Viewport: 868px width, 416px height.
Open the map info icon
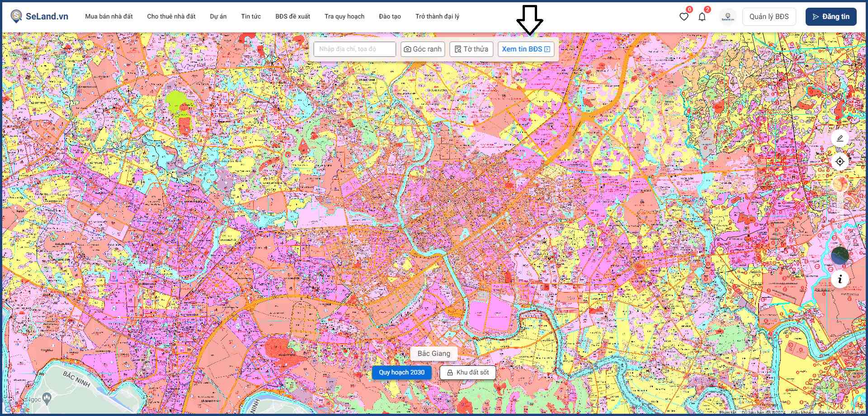tap(840, 279)
